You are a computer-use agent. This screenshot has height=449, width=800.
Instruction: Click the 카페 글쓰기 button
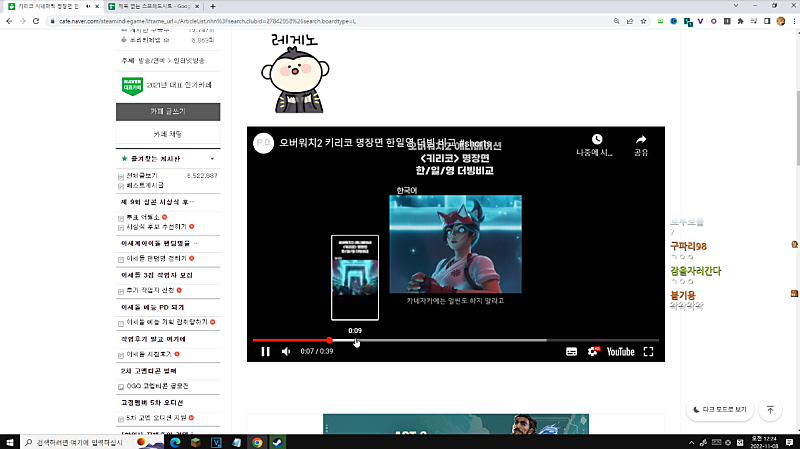[168, 112]
